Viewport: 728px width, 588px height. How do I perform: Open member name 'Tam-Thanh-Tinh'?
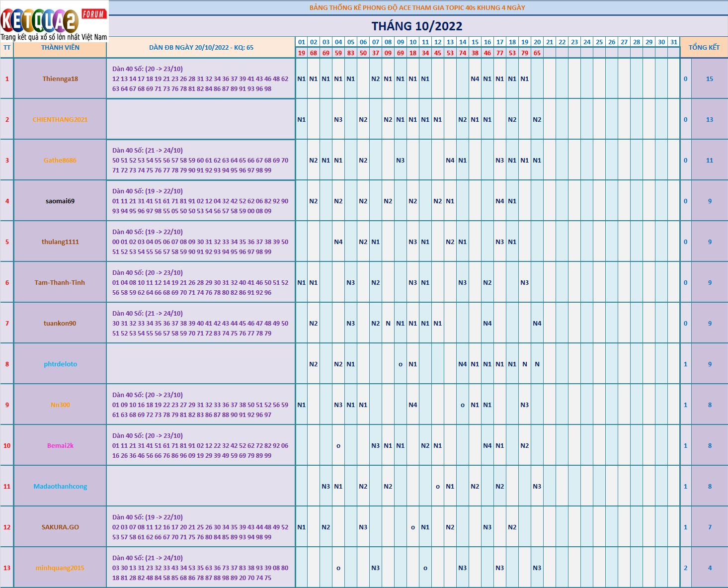click(60, 282)
